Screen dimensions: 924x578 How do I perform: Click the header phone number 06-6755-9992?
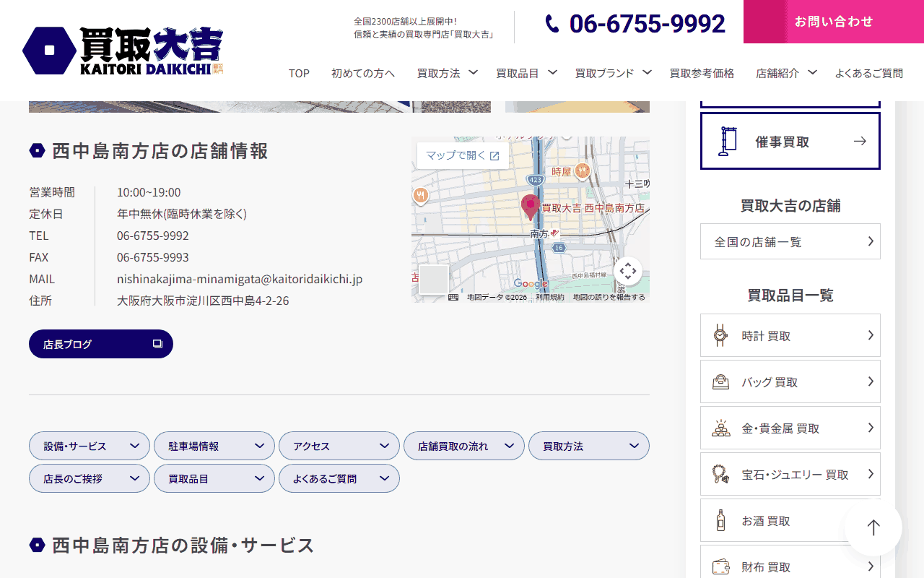click(648, 24)
